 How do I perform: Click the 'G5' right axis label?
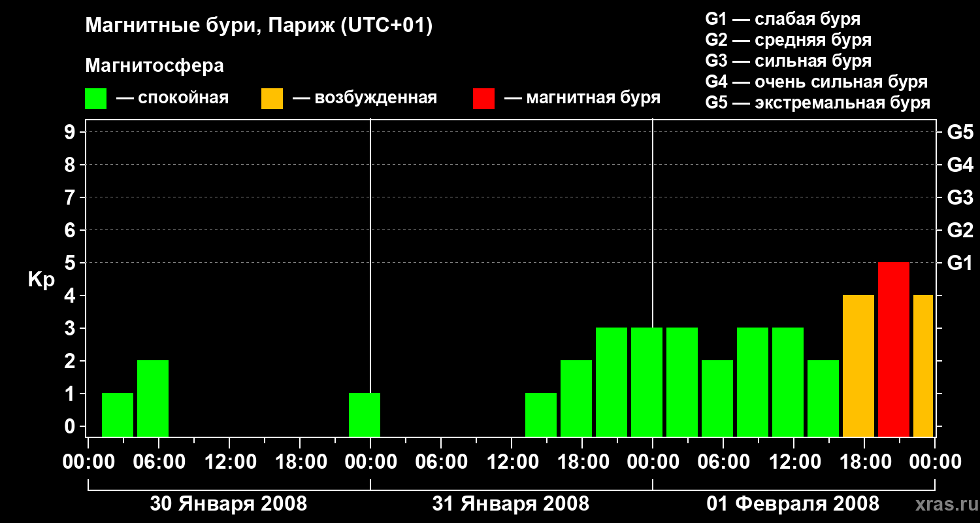tap(960, 132)
